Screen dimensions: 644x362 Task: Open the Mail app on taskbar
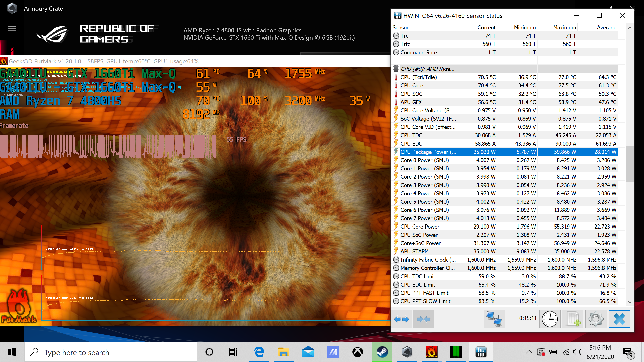(308, 352)
